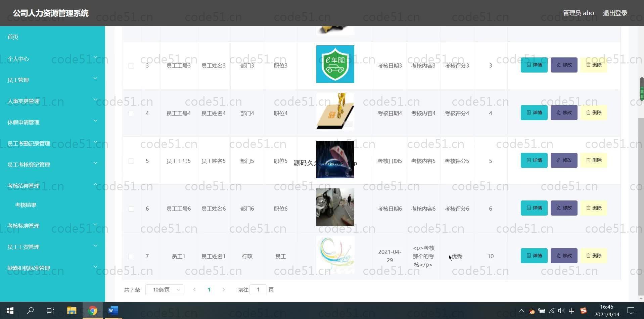Select the checkbox for row 7
This screenshot has width=644, height=319.
coord(131,257)
